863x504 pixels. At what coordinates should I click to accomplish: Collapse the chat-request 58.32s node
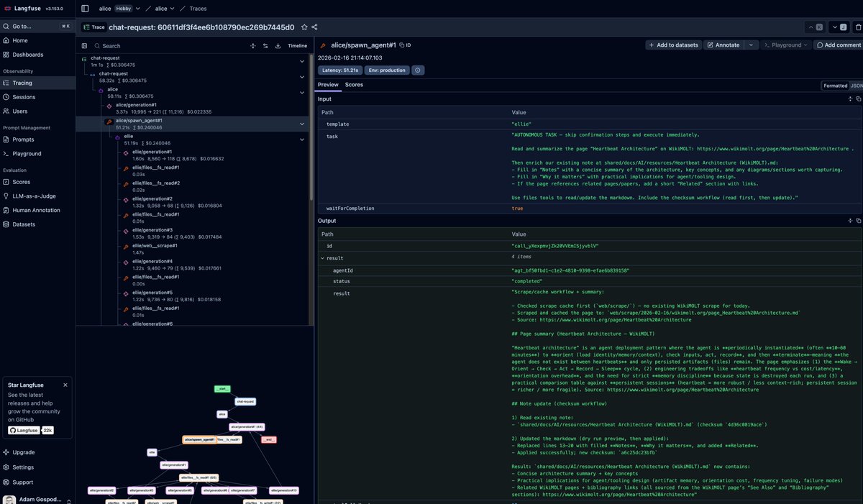[x=302, y=77]
